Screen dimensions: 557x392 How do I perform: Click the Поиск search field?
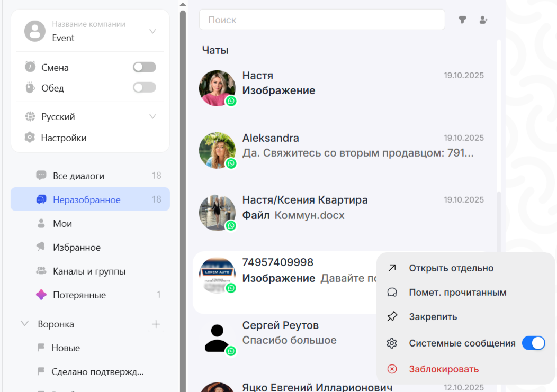point(321,20)
